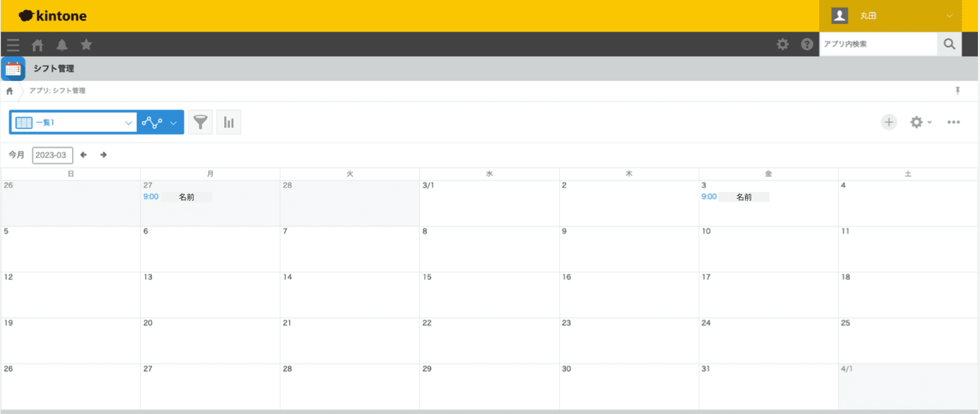The width and height of the screenshot is (980, 414).
Task: Open the three-dot options menu
Action: point(953,122)
